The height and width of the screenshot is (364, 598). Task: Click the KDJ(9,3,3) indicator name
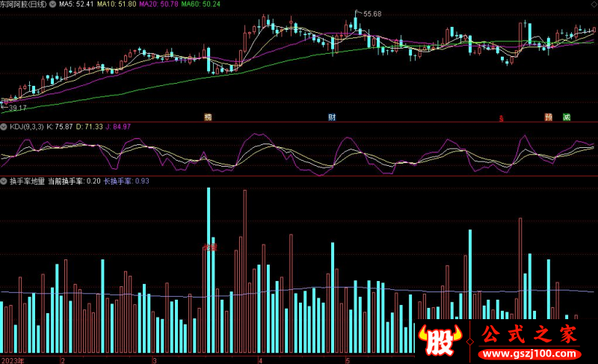(27, 126)
